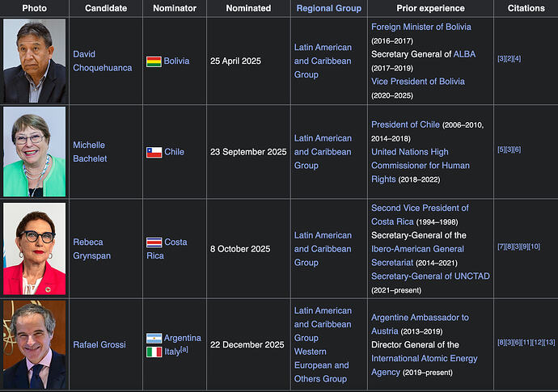558x392 pixels.
Task: Open Rebeca Grynspan's portrait photo
Action: coord(34,248)
